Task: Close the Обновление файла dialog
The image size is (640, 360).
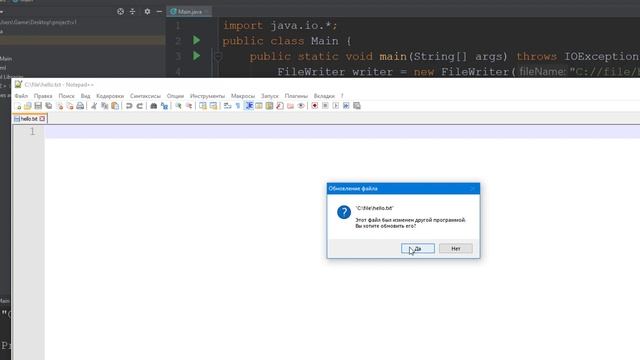Action: pos(473,189)
